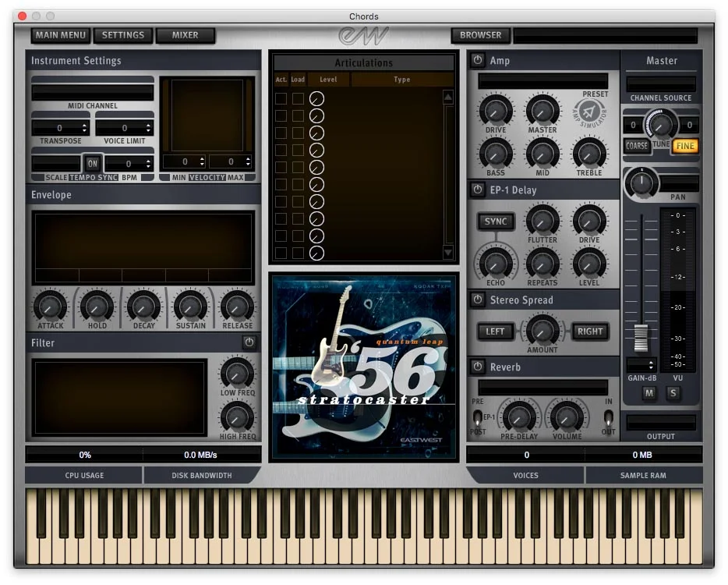Enable the tempo sync ON button
728x585 pixels.
tap(93, 163)
